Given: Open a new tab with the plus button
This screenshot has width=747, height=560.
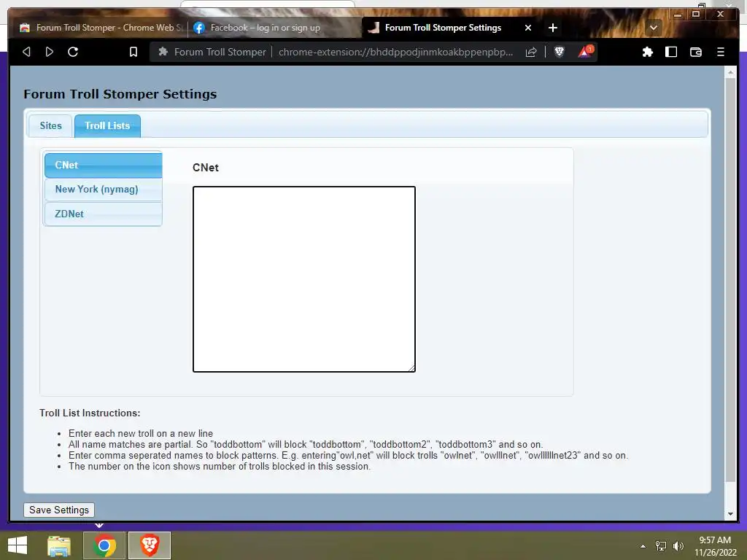Looking at the screenshot, I should coord(553,28).
